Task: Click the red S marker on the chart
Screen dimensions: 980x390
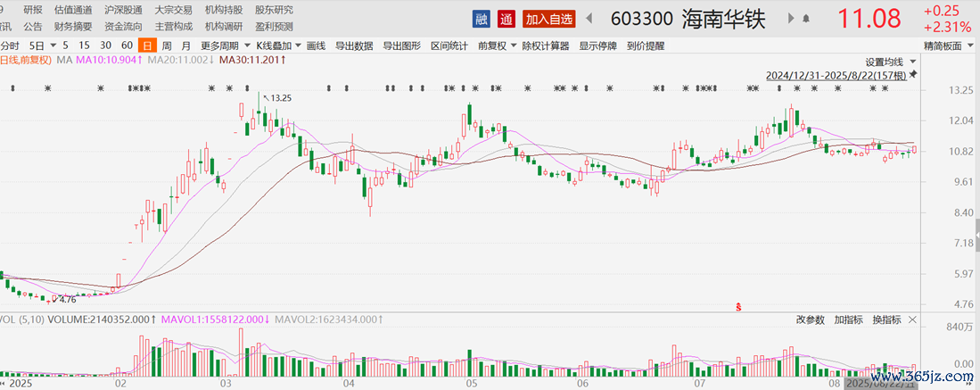Action: tap(738, 306)
